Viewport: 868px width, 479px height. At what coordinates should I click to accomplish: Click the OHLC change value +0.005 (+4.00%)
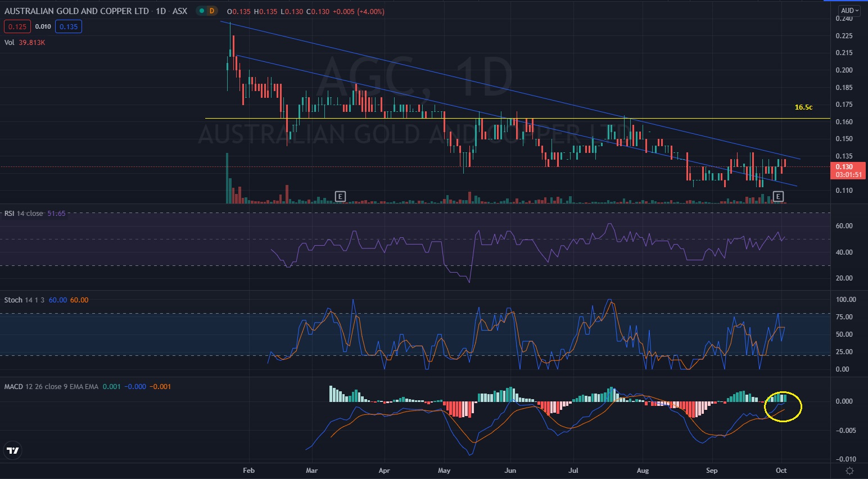click(358, 11)
